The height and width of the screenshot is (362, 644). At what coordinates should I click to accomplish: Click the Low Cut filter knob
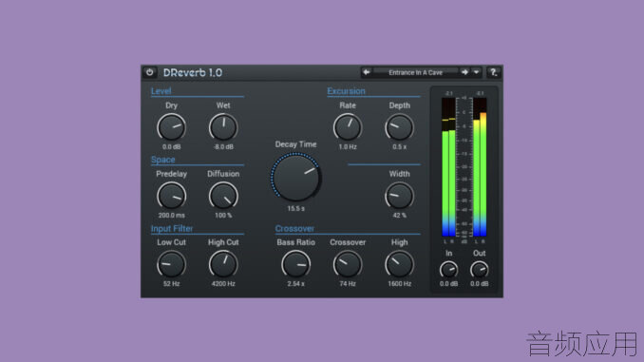coord(172,264)
